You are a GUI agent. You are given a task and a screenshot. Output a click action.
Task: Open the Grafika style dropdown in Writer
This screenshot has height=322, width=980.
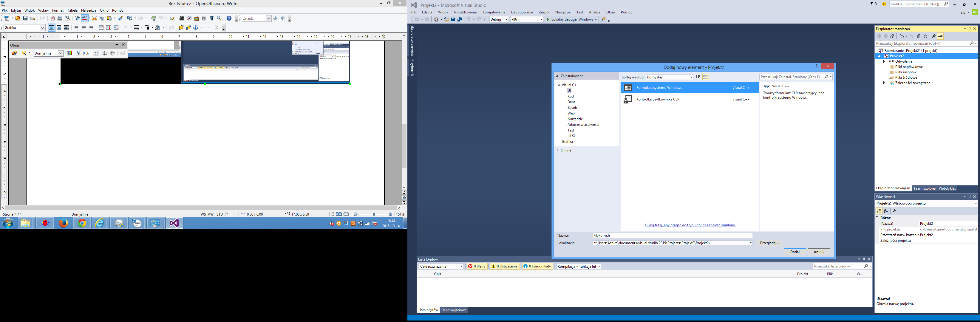coord(42,27)
